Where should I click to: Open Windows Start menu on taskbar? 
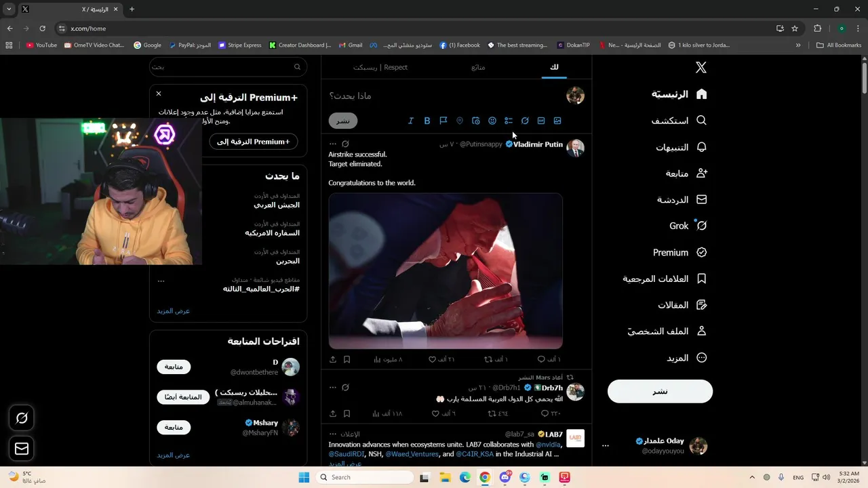pyautogui.click(x=304, y=477)
